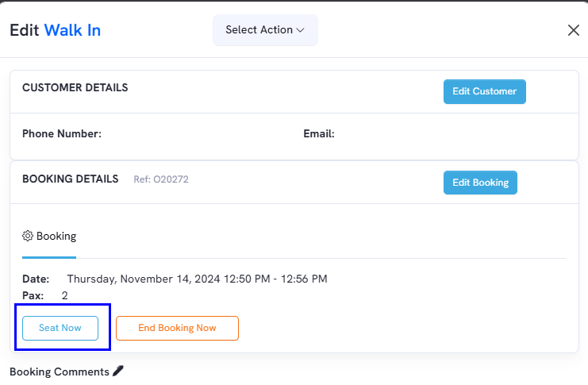Seat the walk-in with Seat Now
Screen dimensions: 588x385
click(x=60, y=328)
